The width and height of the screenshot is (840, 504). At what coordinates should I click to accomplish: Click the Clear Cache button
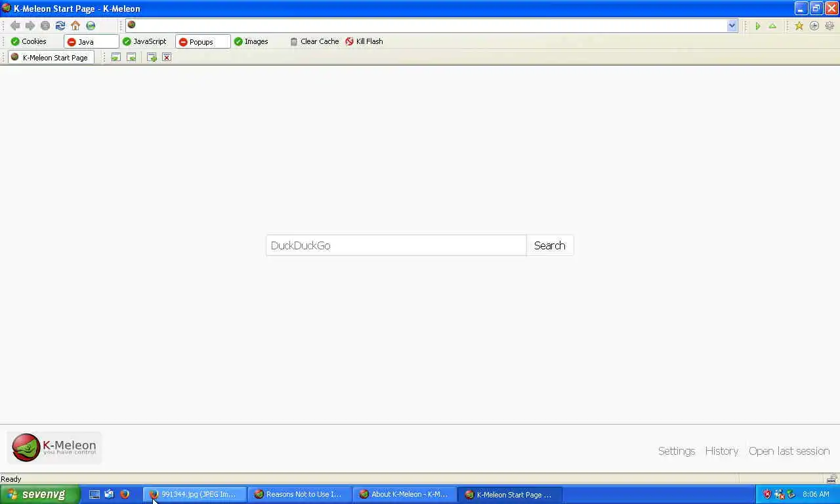[x=314, y=41]
